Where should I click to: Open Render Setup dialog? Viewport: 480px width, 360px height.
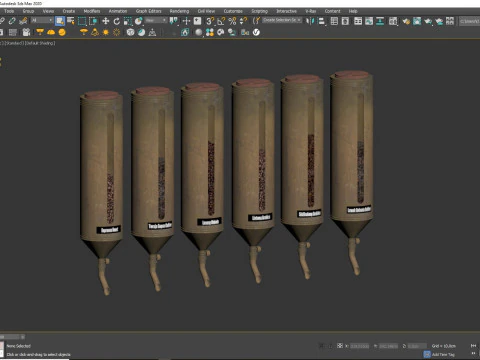coord(406,21)
